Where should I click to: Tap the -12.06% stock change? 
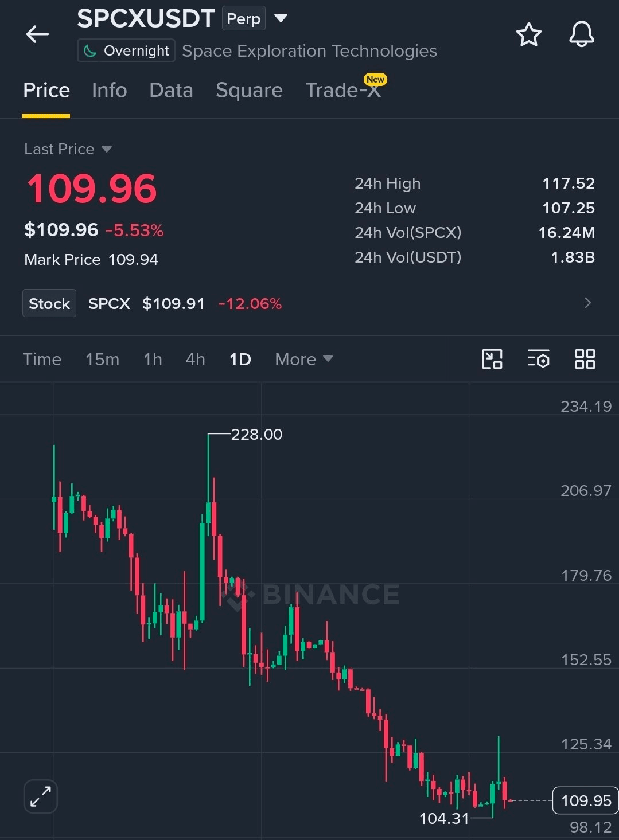pyautogui.click(x=250, y=303)
